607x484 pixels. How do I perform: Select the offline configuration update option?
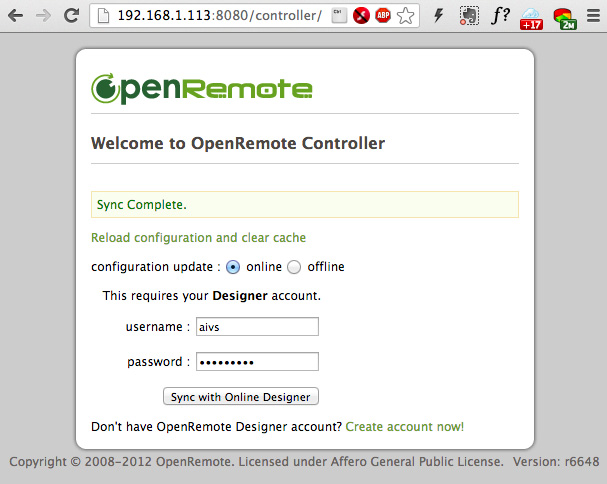tap(294, 267)
